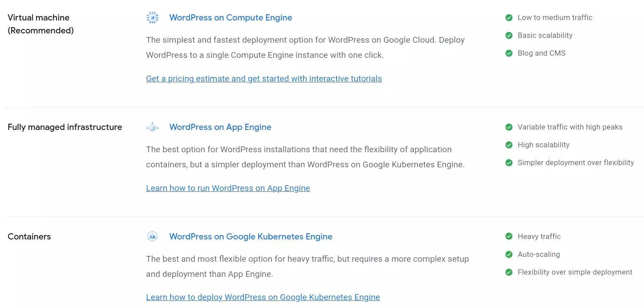The width and height of the screenshot is (644, 308).
Task: Click the Virtual machine (Recommended) row label
Action: click(41, 24)
